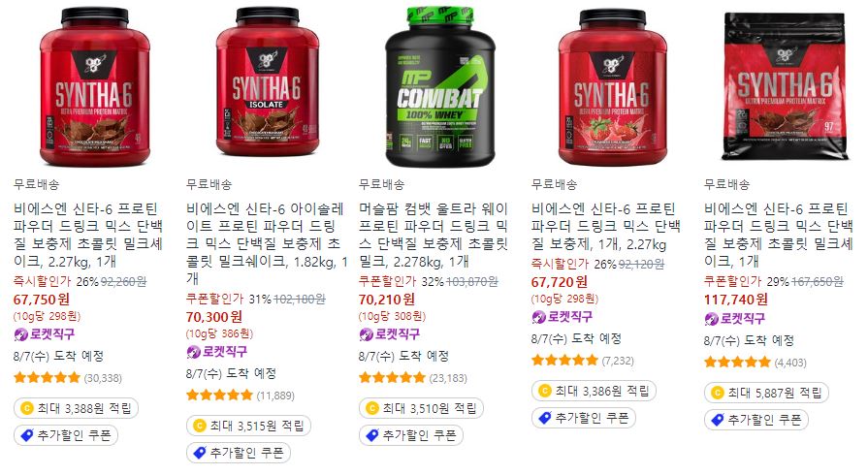Click the 로켓직구 icon under 117,740원 price
The height and width of the screenshot is (475, 868).
[x=711, y=319]
